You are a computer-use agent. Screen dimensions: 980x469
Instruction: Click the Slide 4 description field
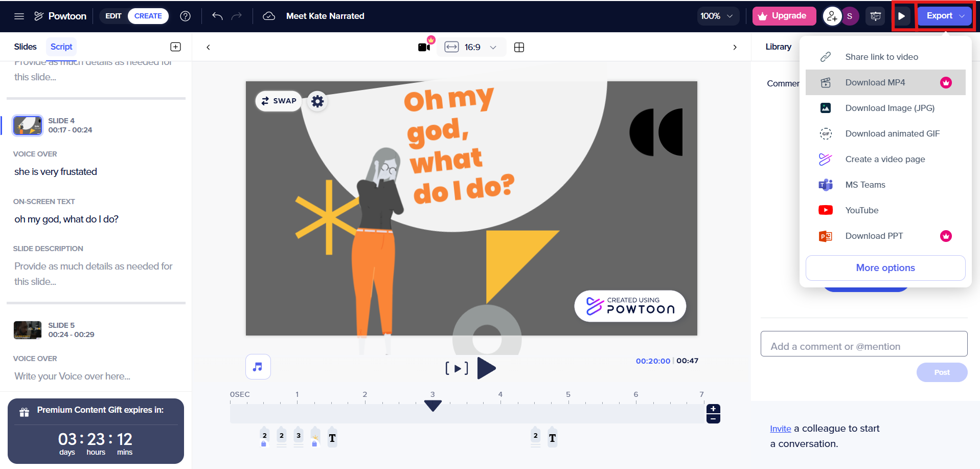(x=94, y=274)
